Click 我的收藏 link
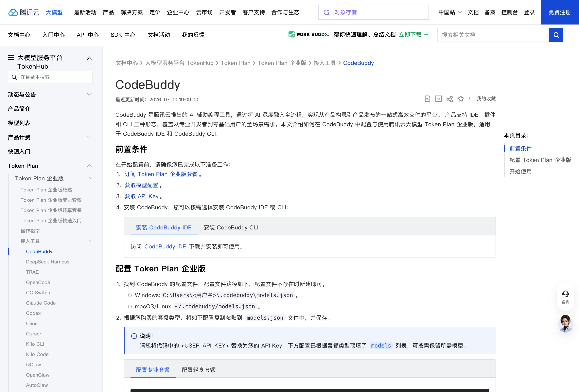The width and height of the screenshot is (579, 392). point(486,99)
